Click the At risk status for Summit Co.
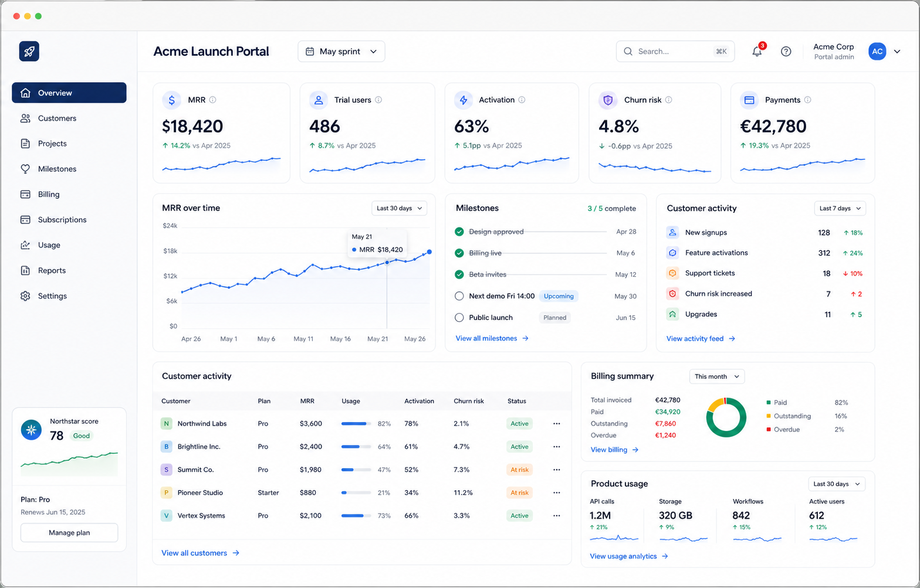920x588 pixels. pyautogui.click(x=519, y=470)
